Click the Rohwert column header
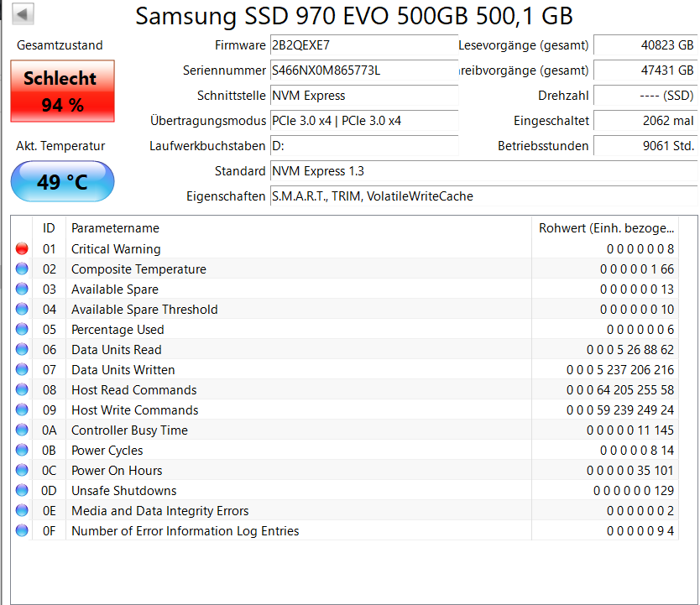This screenshot has height=605, width=700. (605, 228)
